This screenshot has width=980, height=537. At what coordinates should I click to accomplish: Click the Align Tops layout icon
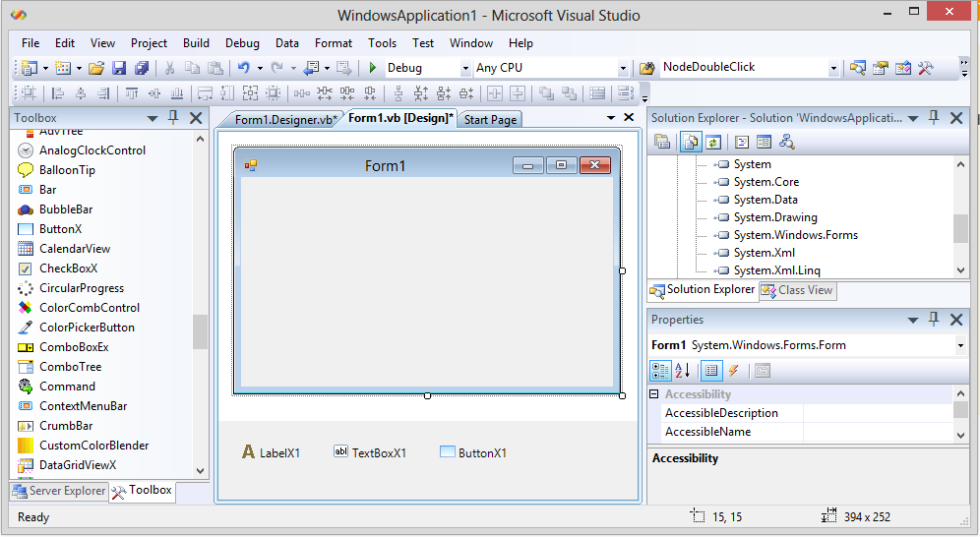click(x=131, y=93)
